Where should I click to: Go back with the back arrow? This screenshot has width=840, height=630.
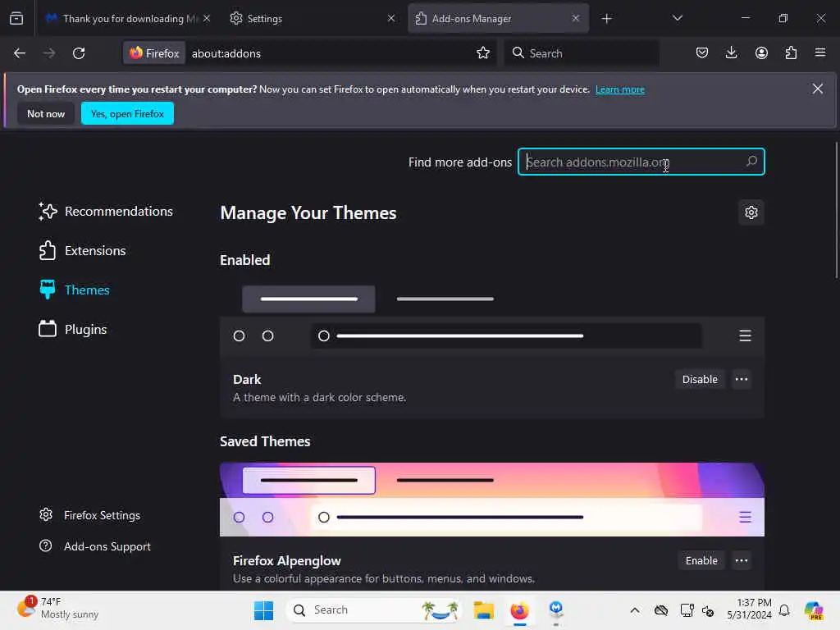[20, 53]
